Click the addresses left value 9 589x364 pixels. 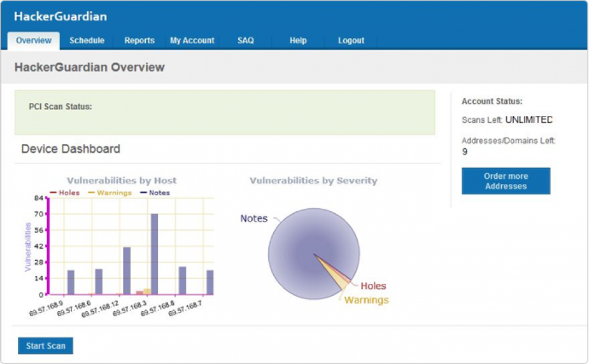pyautogui.click(x=465, y=151)
